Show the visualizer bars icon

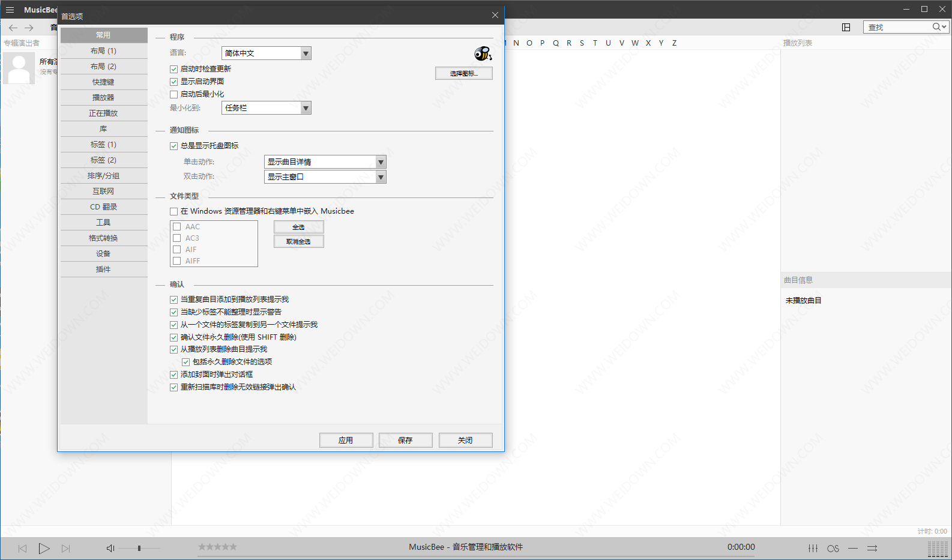click(938, 548)
